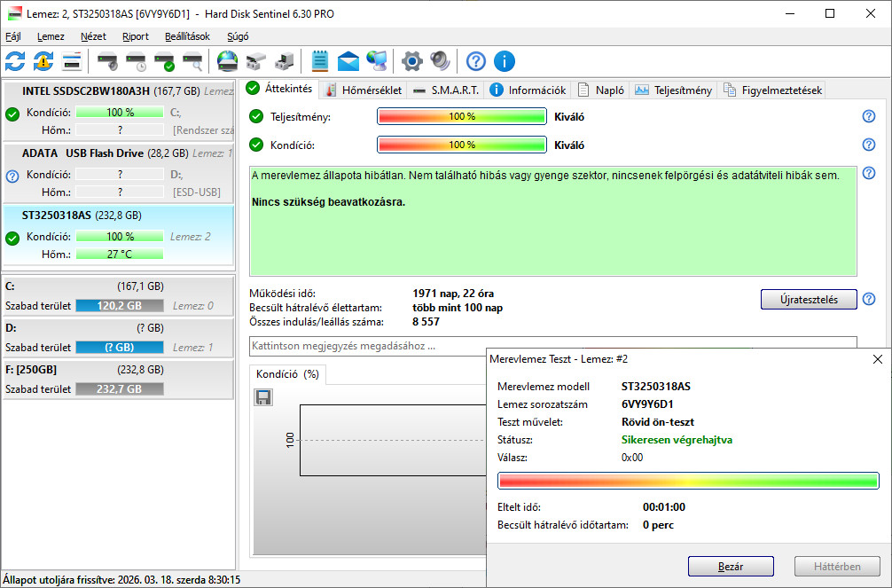Open settings via the gear icon
Viewport: 892px width, 588px height.
411,61
